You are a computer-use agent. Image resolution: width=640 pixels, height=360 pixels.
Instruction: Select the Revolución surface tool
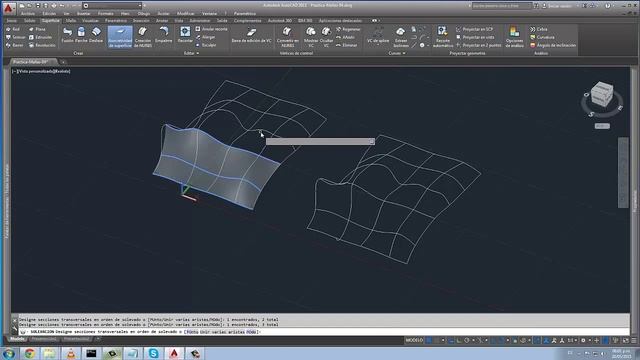click(x=42, y=45)
